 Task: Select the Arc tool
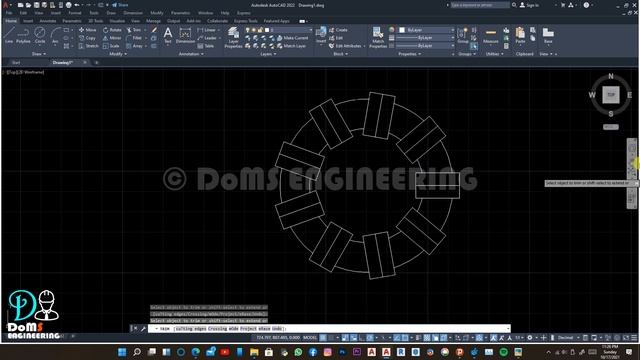[x=55, y=35]
